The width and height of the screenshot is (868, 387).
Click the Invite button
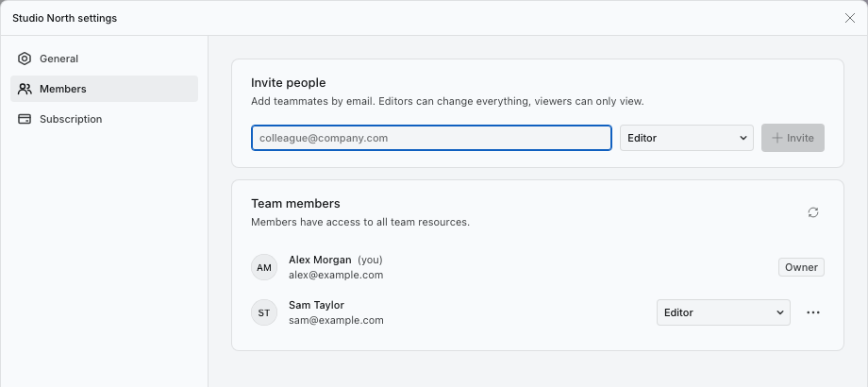(x=793, y=138)
